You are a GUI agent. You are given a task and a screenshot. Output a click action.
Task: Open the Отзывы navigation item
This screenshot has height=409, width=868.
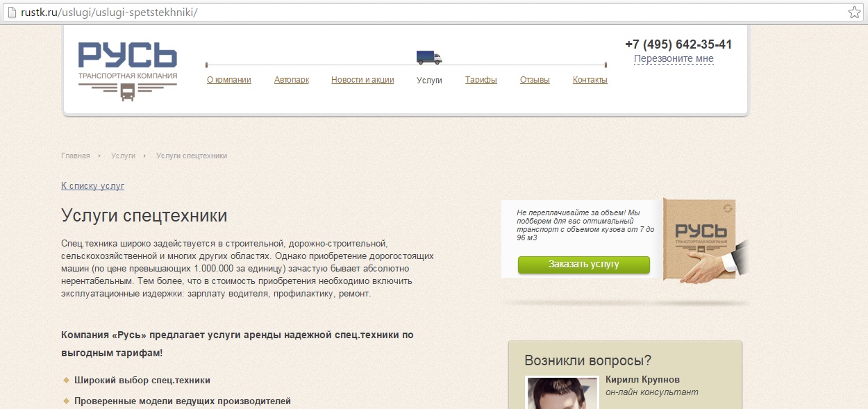coord(535,79)
